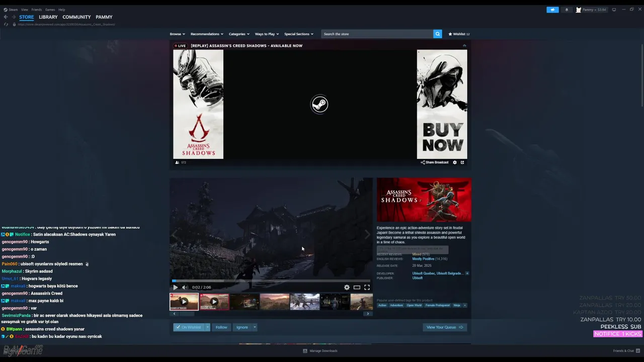The width and height of the screenshot is (644, 362).
Task: Click the blue announcements megaphone icon
Action: click(552, 10)
